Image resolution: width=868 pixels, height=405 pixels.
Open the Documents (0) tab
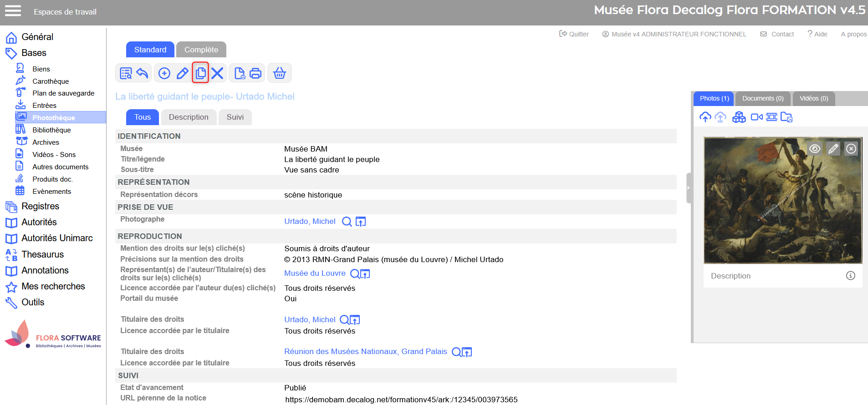763,98
